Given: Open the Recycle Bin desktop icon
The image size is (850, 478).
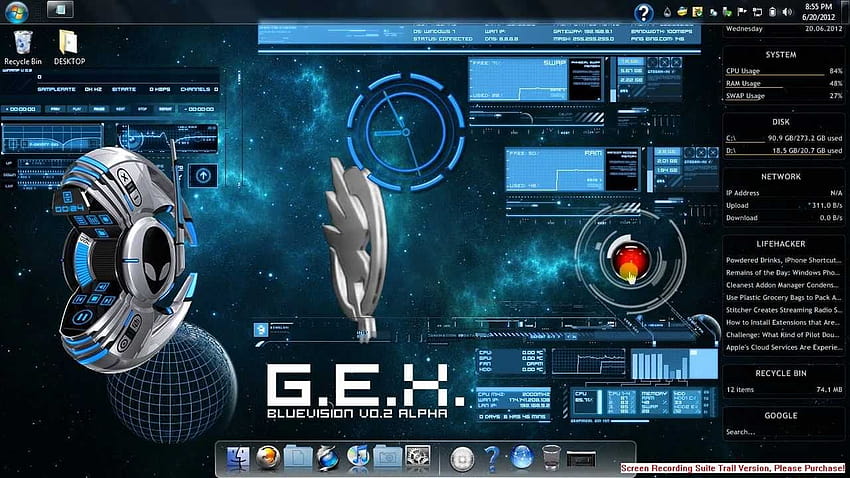Looking at the screenshot, I should coord(23,48).
